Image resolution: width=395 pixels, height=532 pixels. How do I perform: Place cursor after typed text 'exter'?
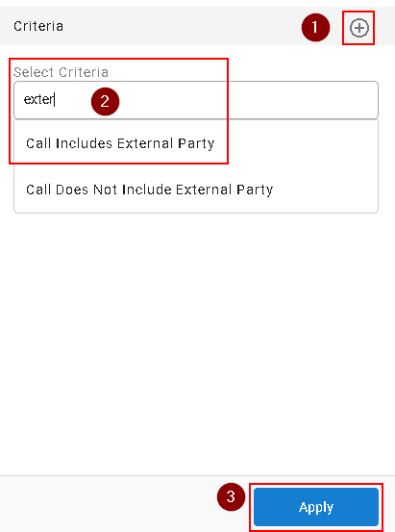coord(55,100)
